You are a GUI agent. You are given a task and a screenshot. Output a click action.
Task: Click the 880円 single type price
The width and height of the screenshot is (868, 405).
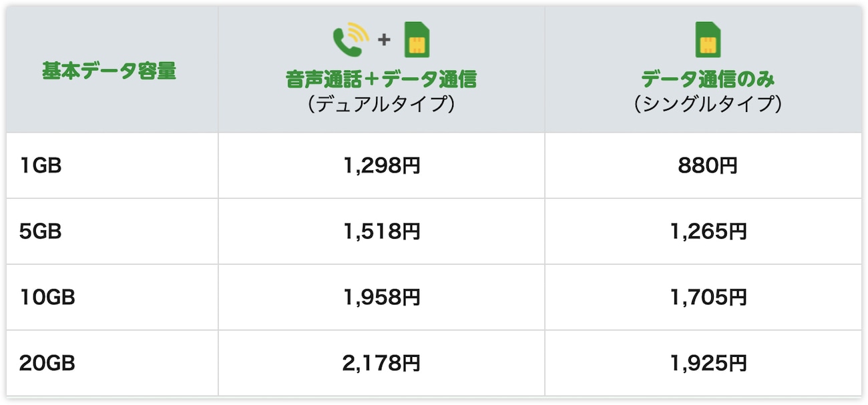[x=708, y=165]
